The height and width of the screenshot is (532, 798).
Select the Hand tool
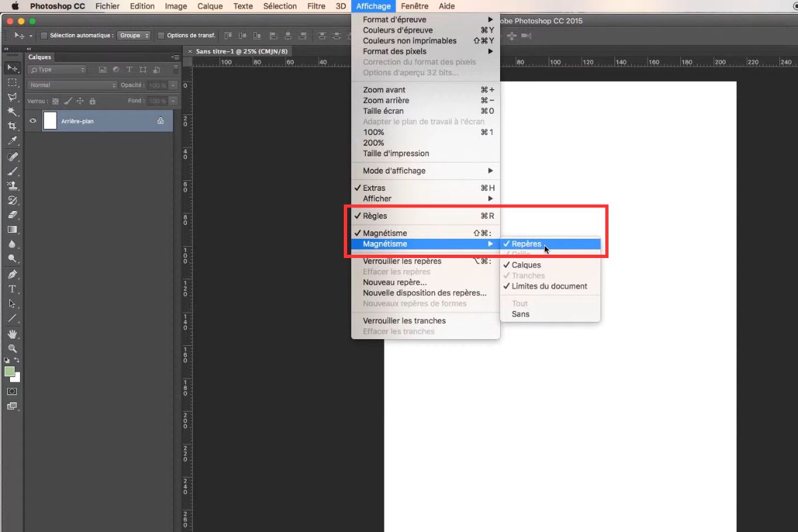[x=12, y=334]
